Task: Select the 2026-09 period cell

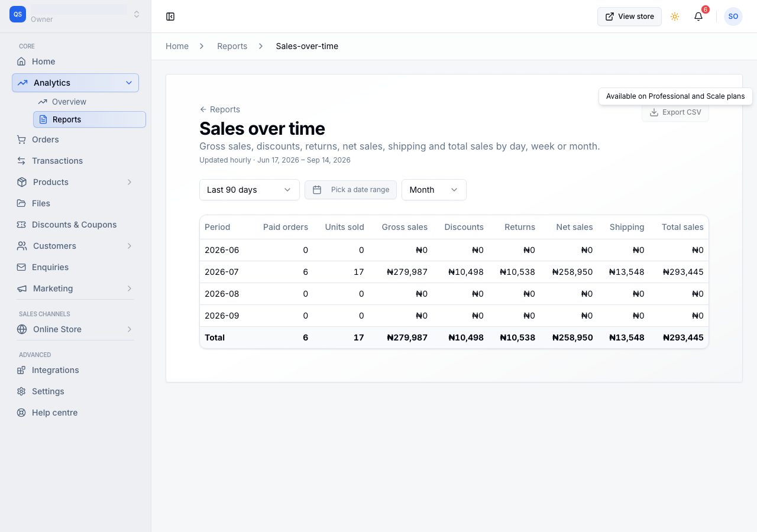Action: [x=222, y=316]
